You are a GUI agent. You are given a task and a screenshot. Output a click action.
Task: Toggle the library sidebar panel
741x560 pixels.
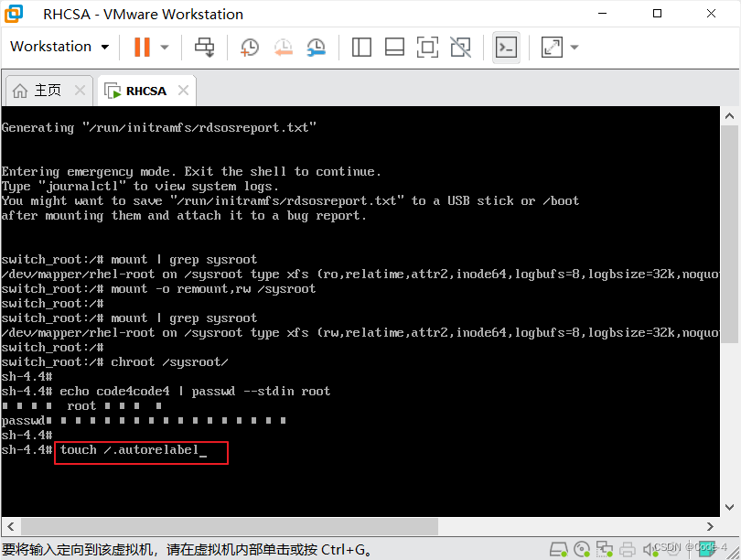coord(361,47)
